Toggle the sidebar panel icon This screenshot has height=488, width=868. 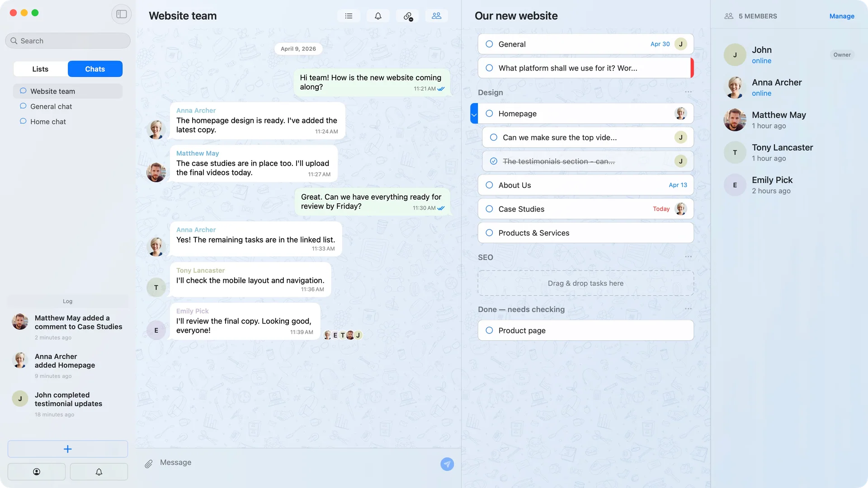pyautogui.click(x=121, y=14)
